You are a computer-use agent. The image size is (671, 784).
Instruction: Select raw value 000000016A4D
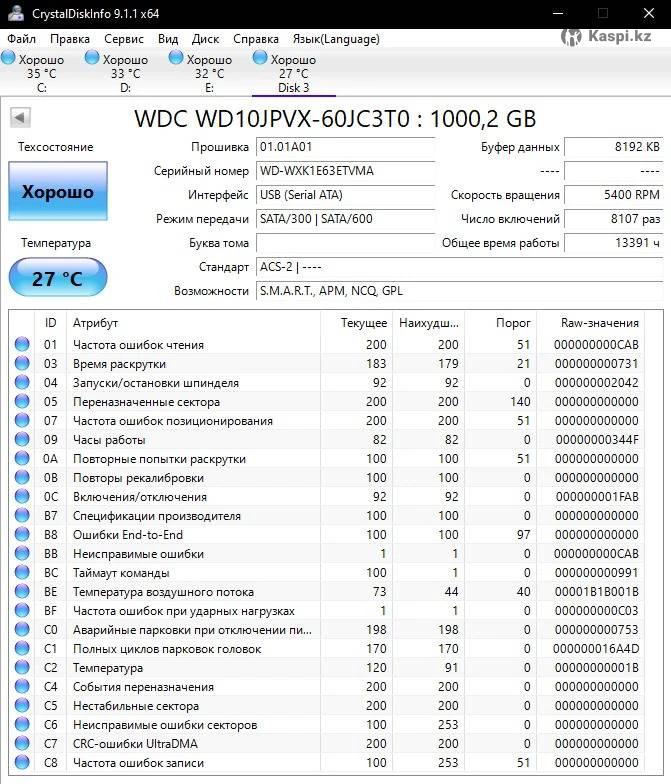tap(596, 648)
